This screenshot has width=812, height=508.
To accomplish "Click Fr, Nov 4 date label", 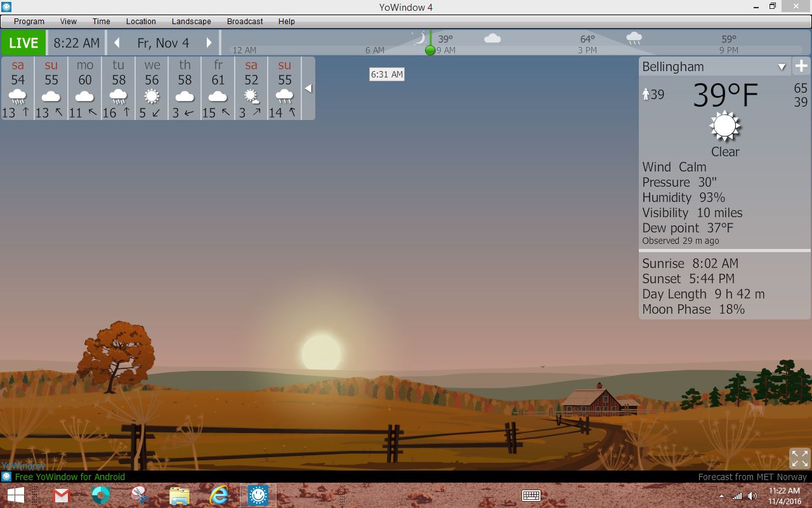I will point(163,43).
